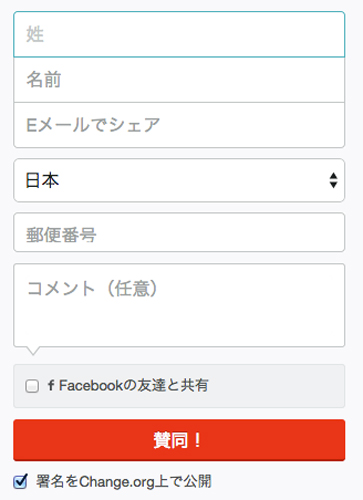Click the 署名をChange.org上で公開 label text
Screen dimensions: 363x500
click(124, 482)
